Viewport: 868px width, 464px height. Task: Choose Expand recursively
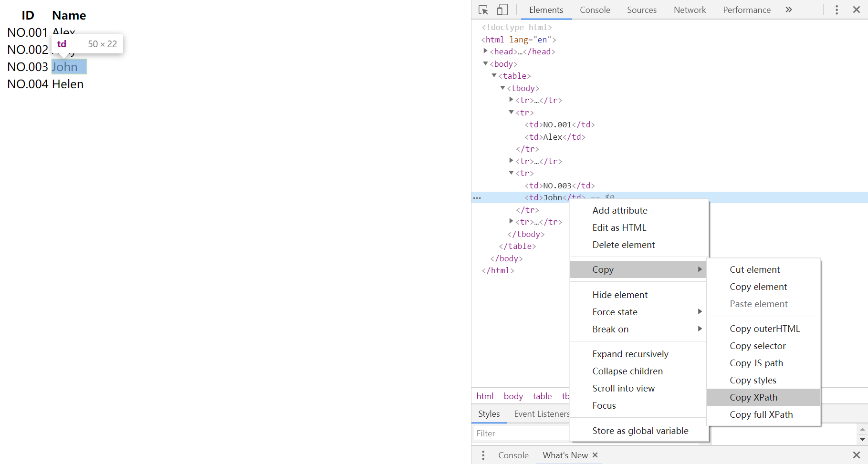coord(638,354)
